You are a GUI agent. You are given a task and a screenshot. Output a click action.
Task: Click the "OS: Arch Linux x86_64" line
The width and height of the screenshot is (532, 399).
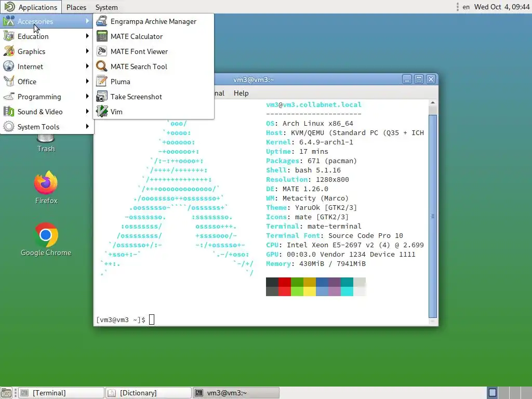click(310, 124)
